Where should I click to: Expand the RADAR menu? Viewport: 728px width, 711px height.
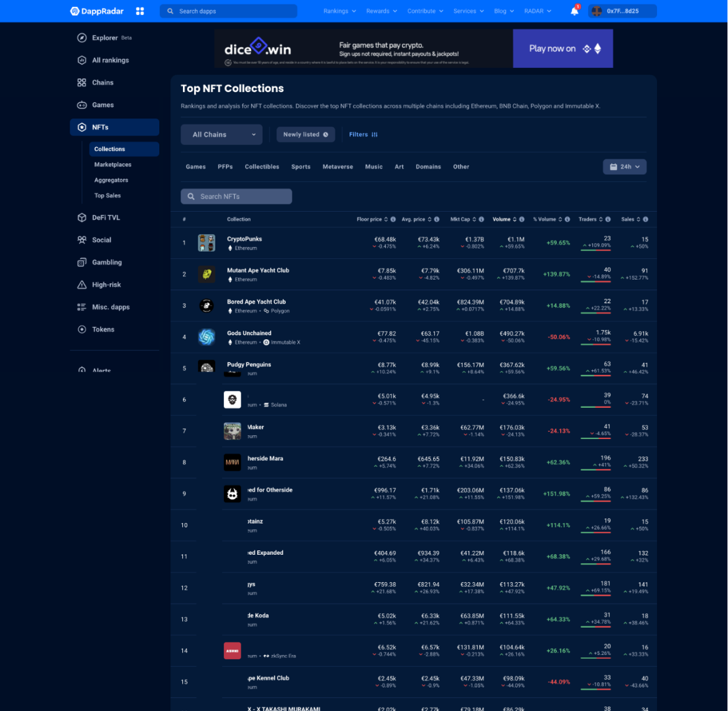click(538, 11)
